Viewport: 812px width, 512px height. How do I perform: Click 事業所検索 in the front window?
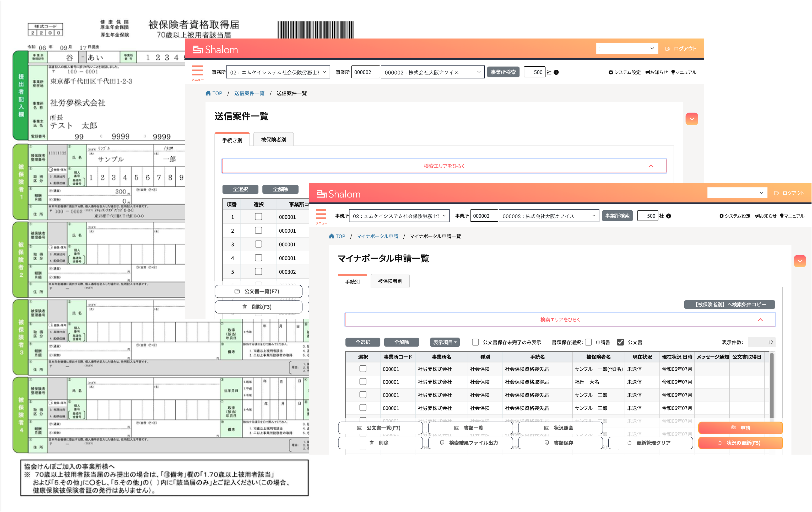[x=617, y=216]
